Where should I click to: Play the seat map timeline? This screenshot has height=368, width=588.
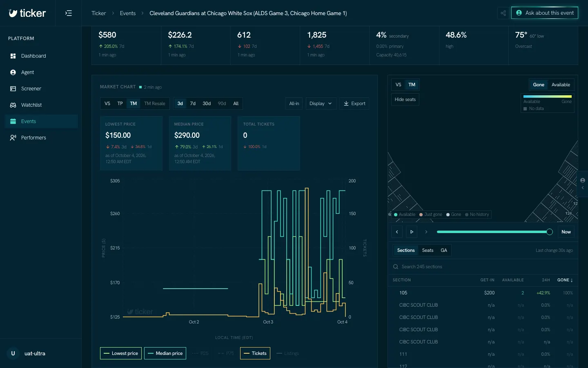point(412,232)
